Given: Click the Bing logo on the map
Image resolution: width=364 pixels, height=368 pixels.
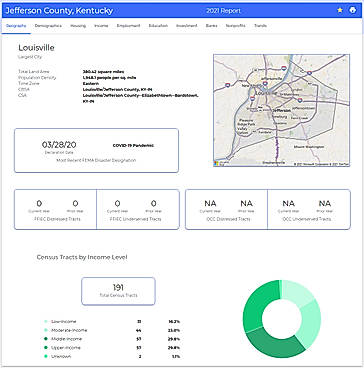Looking at the screenshot, I should coord(217,163).
